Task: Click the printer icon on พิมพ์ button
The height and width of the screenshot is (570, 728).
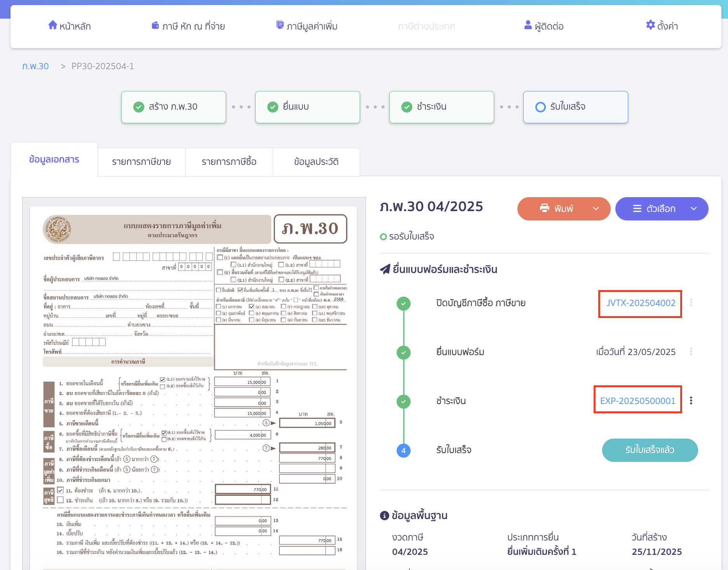Action: (545, 208)
